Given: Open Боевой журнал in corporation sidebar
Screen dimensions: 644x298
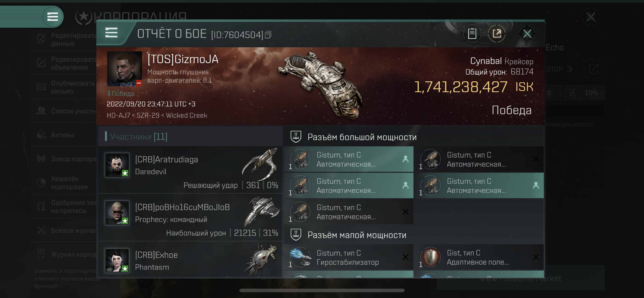Looking at the screenshot, I should click(74, 230).
